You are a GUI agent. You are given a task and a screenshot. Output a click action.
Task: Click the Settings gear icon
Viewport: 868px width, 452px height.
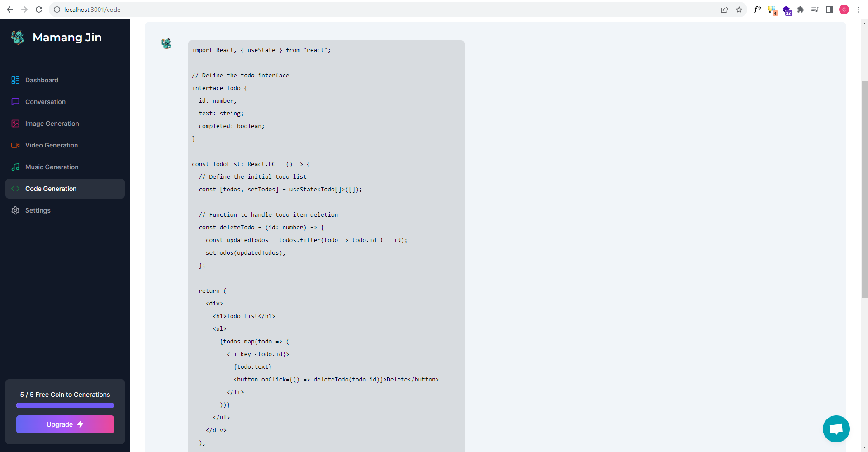(15, 210)
